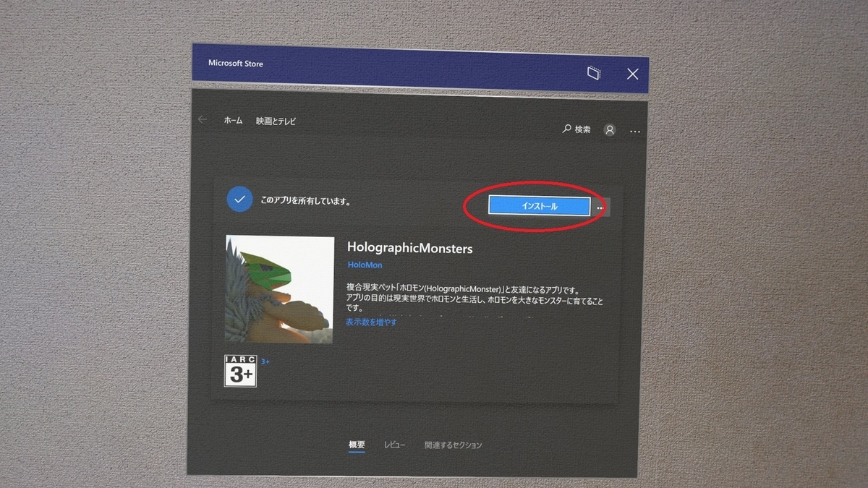Click the blue インストール install button
868x488 pixels.
[539, 206]
